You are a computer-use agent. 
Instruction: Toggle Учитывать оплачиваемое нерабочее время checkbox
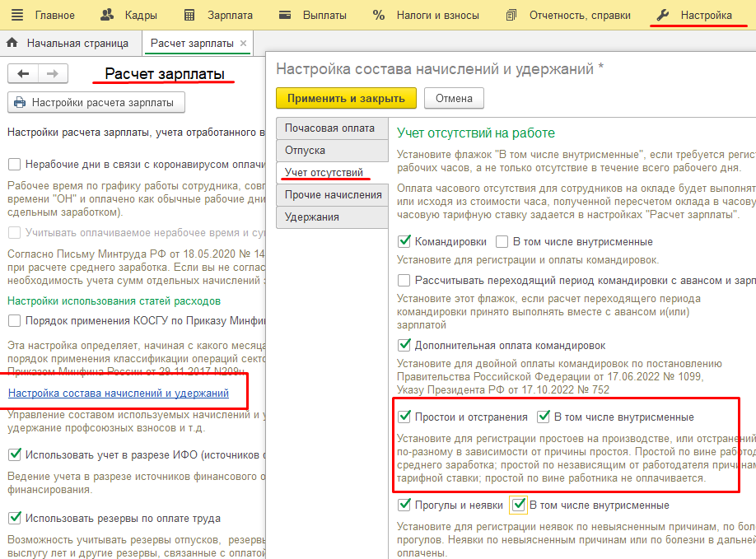[15, 233]
